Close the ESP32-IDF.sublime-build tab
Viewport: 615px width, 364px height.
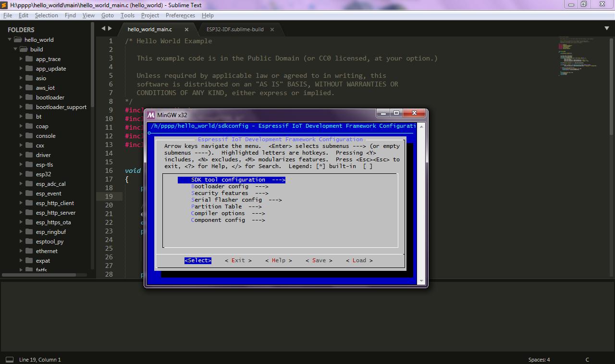(x=272, y=29)
